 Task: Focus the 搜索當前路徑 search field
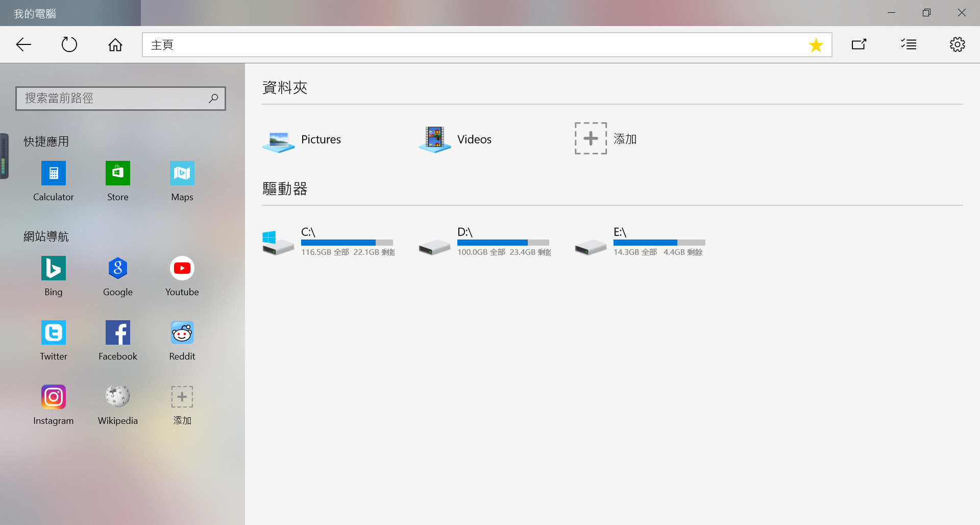(x=120, y=98)
